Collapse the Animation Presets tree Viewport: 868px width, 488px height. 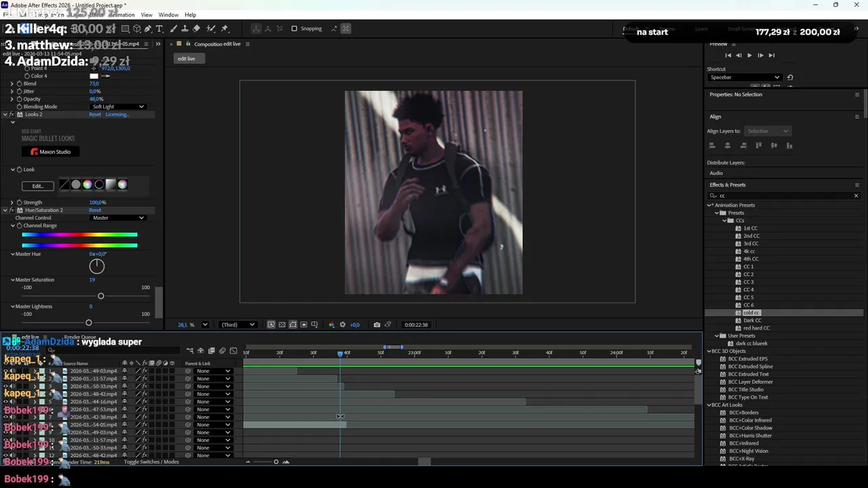710,205
